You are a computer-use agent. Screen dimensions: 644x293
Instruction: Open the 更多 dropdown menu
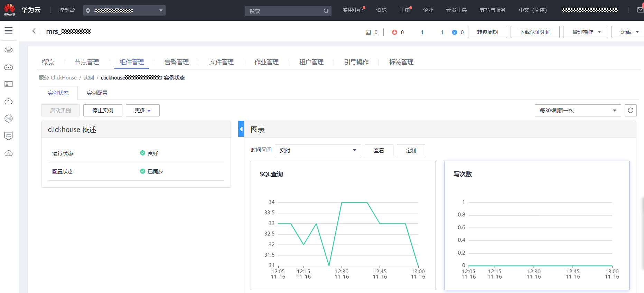[143, 110]
